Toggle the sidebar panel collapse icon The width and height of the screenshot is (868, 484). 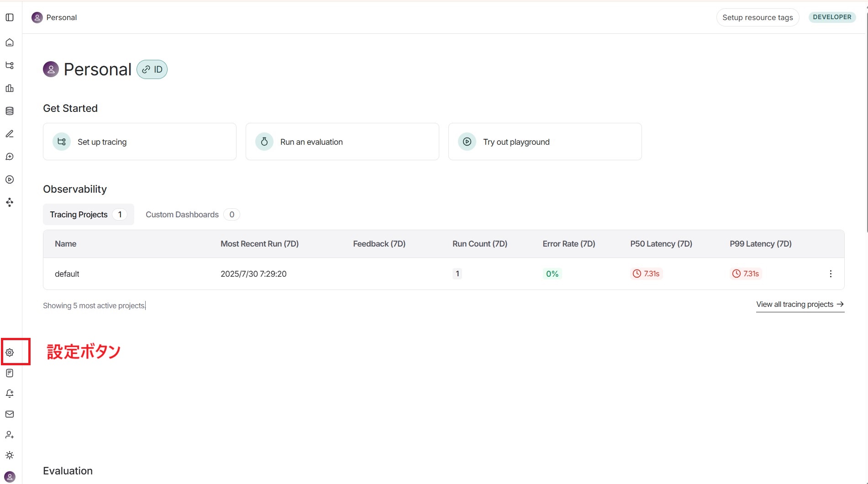click(x=10, y=17)
